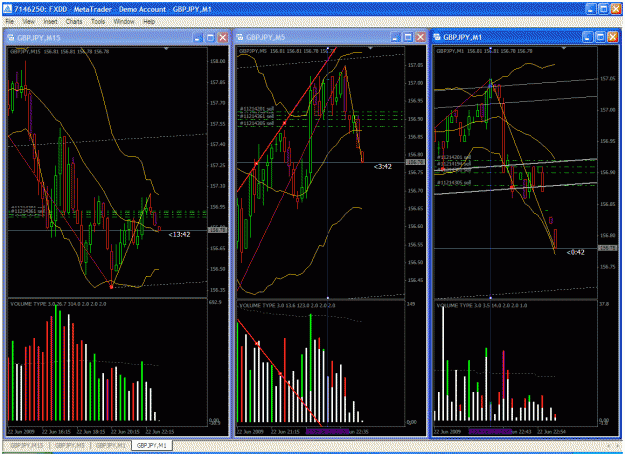Image resolution: width=625 pixels, height=454 pixels.
Task: Click the tallest green volume bar in M5 chart
Action: pyautogui.click(x=311, y=368)
